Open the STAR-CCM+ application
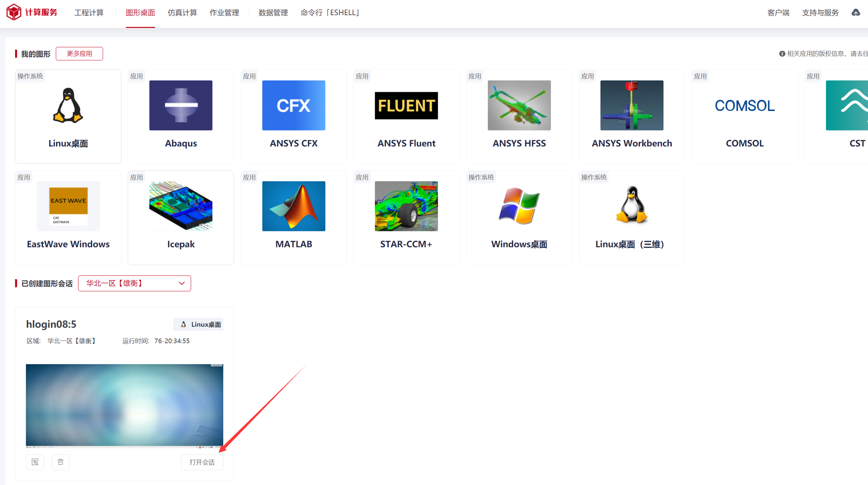Viewport: 868px width, 485px height. coord(406,217)
